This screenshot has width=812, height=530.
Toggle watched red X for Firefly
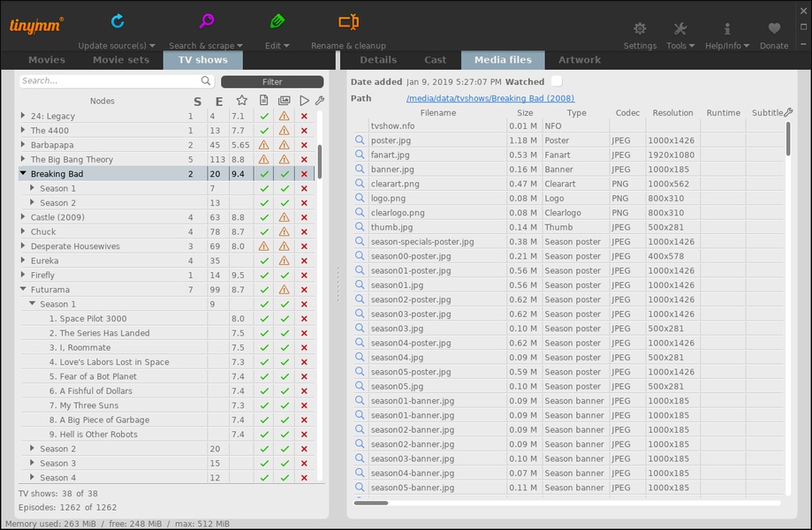point(304,276)
